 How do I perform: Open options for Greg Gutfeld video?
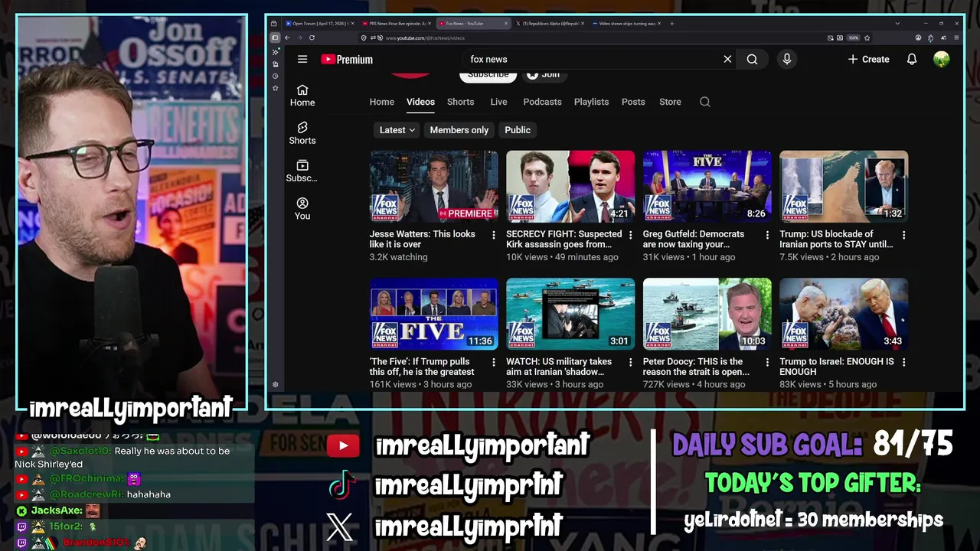[x=767, y=235]
